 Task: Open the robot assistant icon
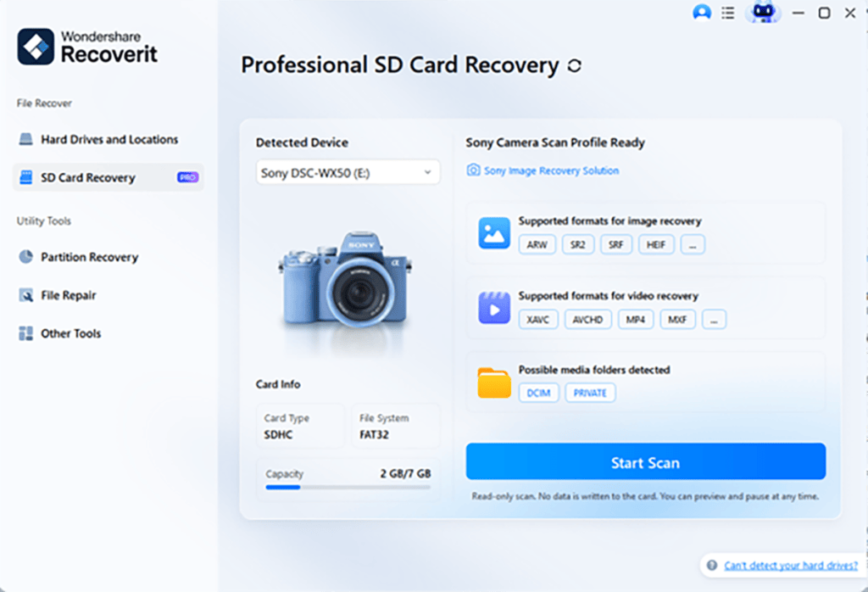[x=764, y=12]
